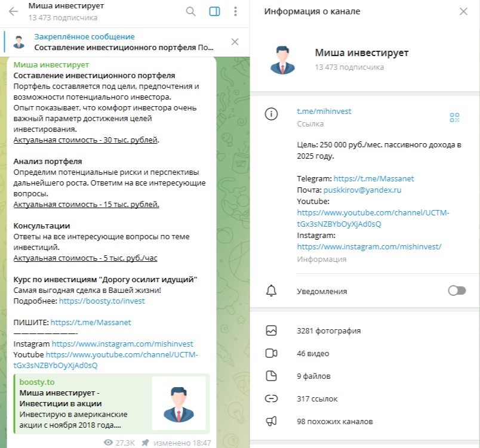The image size is (480, 448).
Task: Open YouTube link inside the message
Action: pyautogui.click(x=106, y=360)
